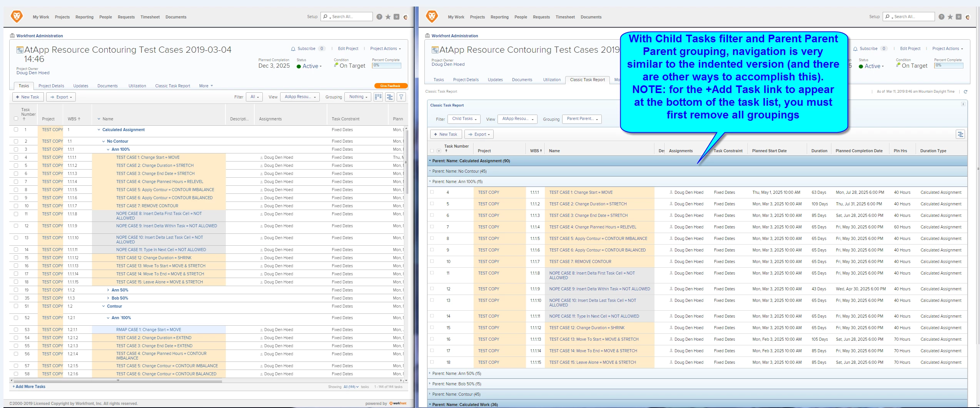Click New Task button in left window
Viewport: 980px width, 408px height.
pos(28,97)
